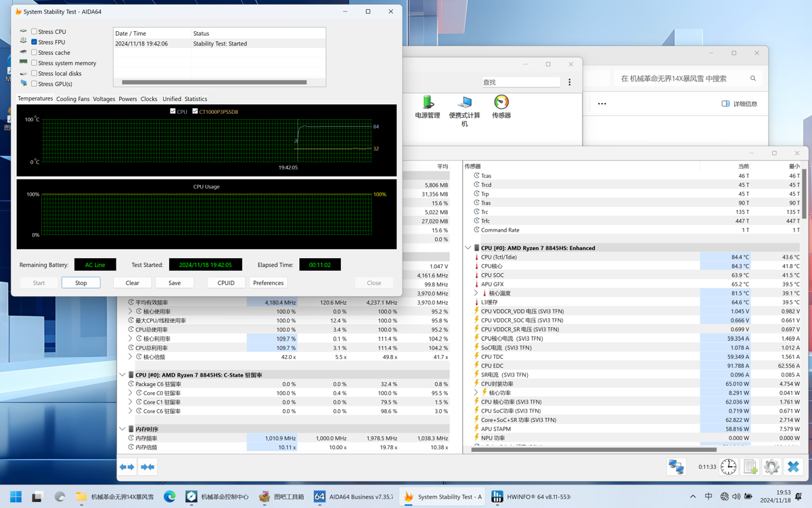This screenshot has width=812, height=508.
Task: Click the volume speaker tray icon
Action: pos(736,496)
